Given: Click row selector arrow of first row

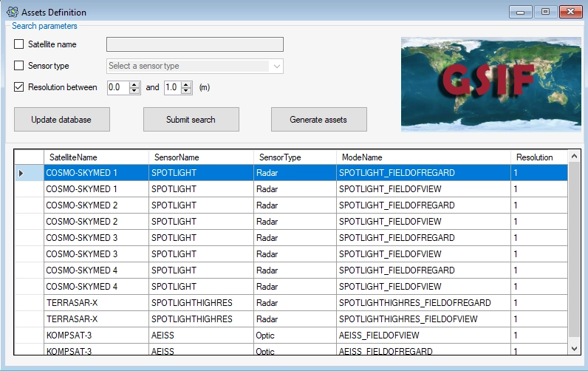Looking at the screenshot, I should pos(30,173).
